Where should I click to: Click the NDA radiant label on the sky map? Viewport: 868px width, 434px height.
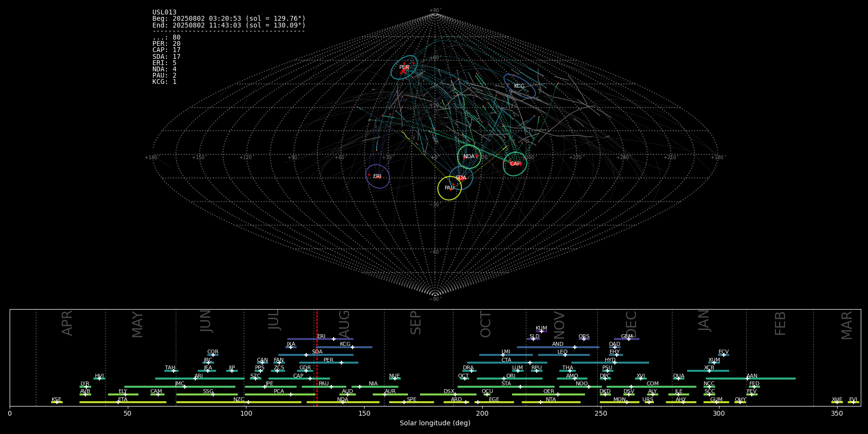pyautogui.click(x=469, y=157)
